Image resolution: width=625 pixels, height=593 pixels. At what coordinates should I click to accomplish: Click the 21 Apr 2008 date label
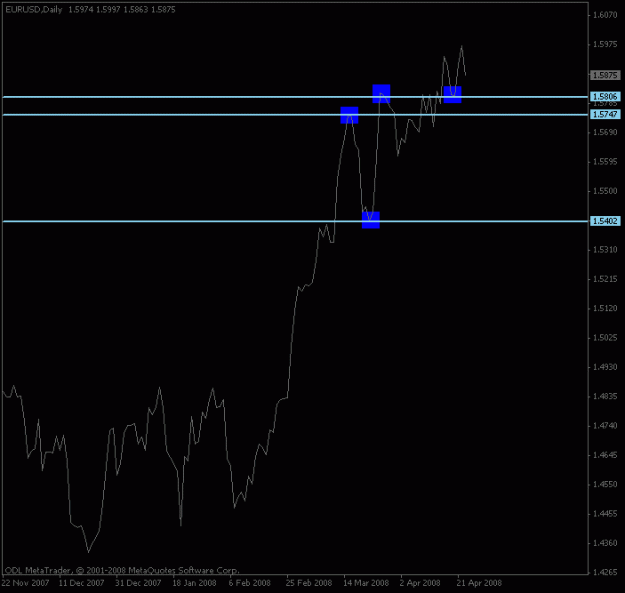479,583
